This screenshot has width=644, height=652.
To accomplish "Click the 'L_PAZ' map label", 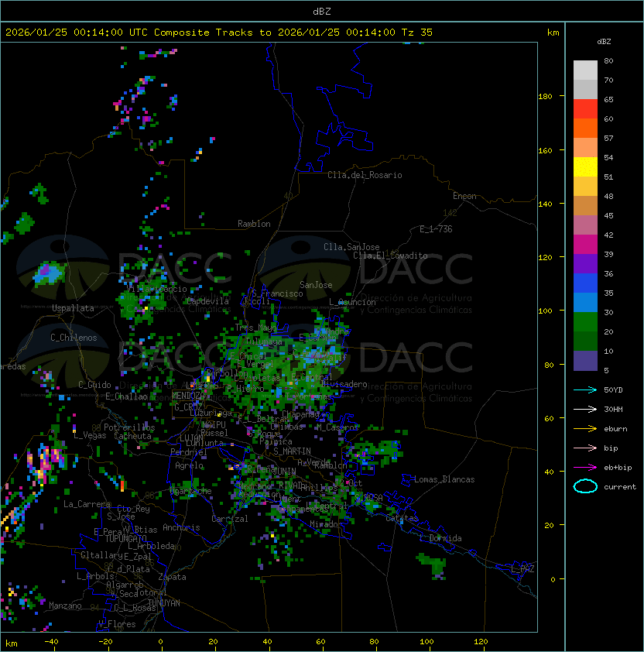I will pos(522,569).
